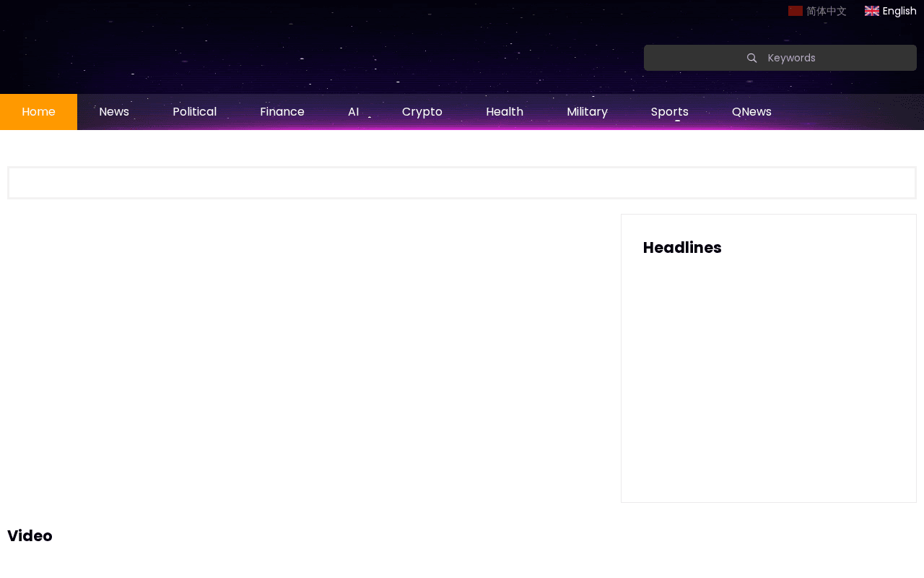Focus the Keywords search field
Image resolution: width=924 pixels, height=578 pixels.
[x=780, y=58]
